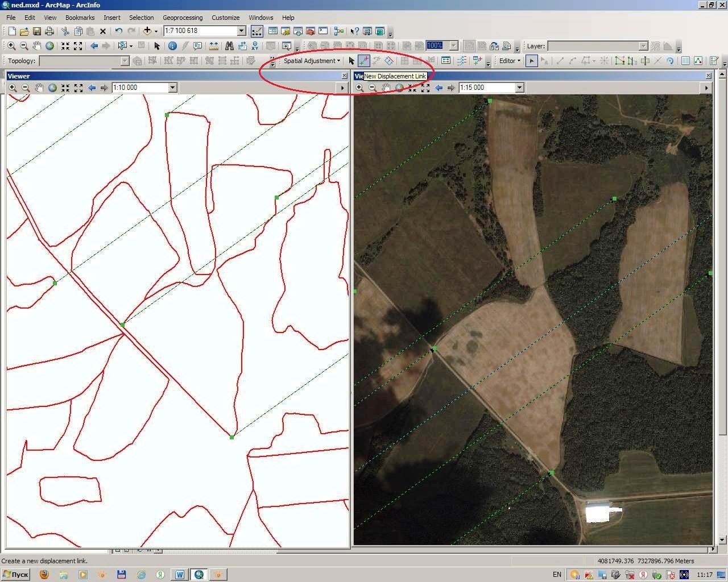
Task: Open the Find binoculars tool
Action: (x=229, y=46)
